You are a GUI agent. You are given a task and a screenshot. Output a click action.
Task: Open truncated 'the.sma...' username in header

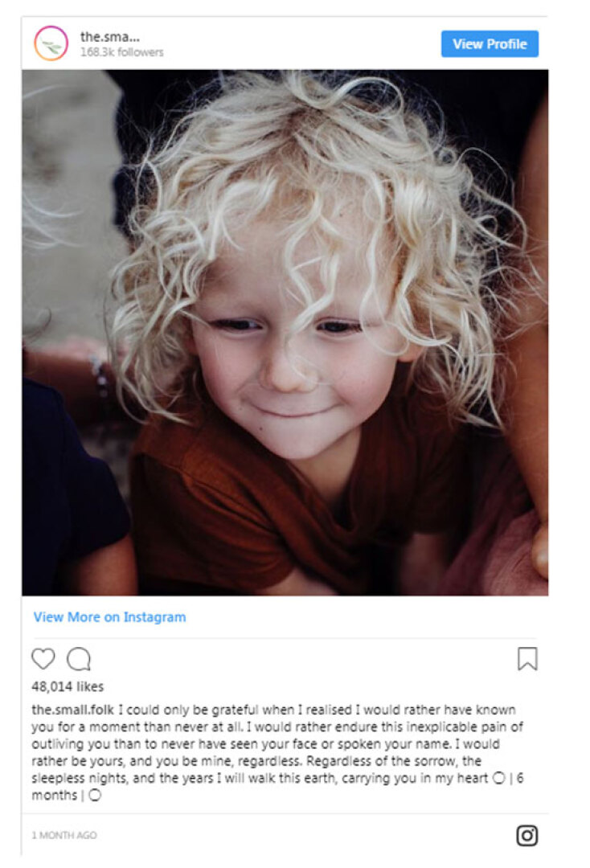[x=109, y=36]
